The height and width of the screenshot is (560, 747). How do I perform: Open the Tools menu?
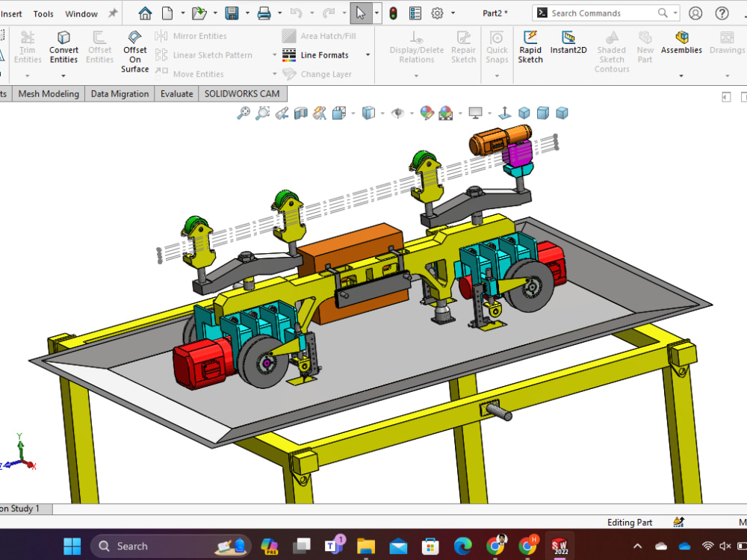(43, 13)
